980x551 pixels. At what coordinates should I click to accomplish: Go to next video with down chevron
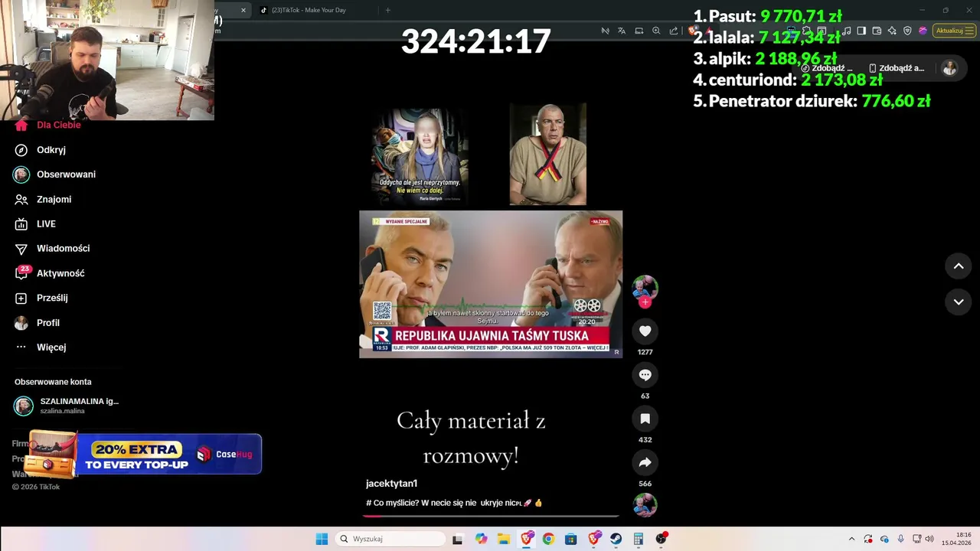(x=958, y=302)
